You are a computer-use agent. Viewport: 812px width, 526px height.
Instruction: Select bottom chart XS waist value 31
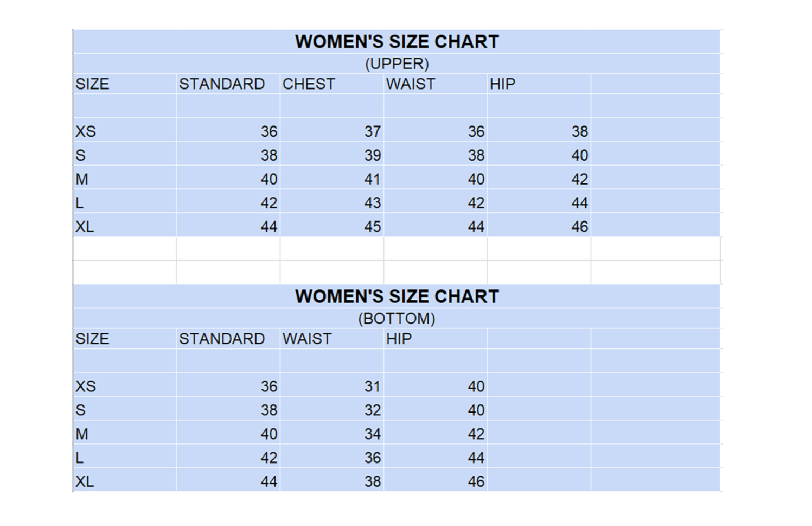372,386
